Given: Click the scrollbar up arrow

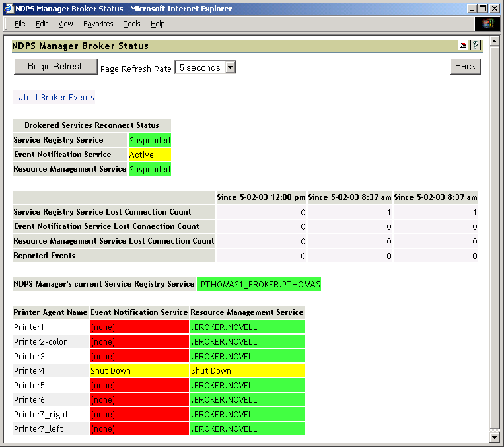Looking at the screenshot, I should pyautogui.click(x=494, y=41).
